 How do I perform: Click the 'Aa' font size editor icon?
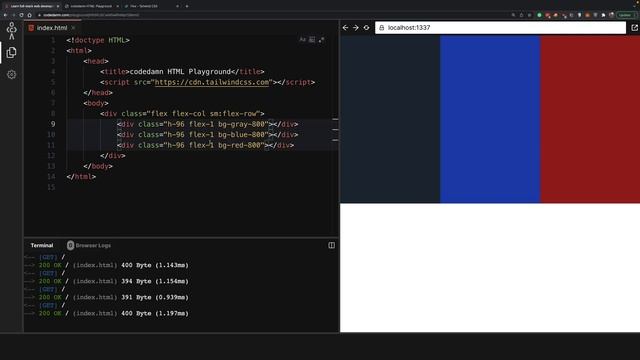click(302, 40)
